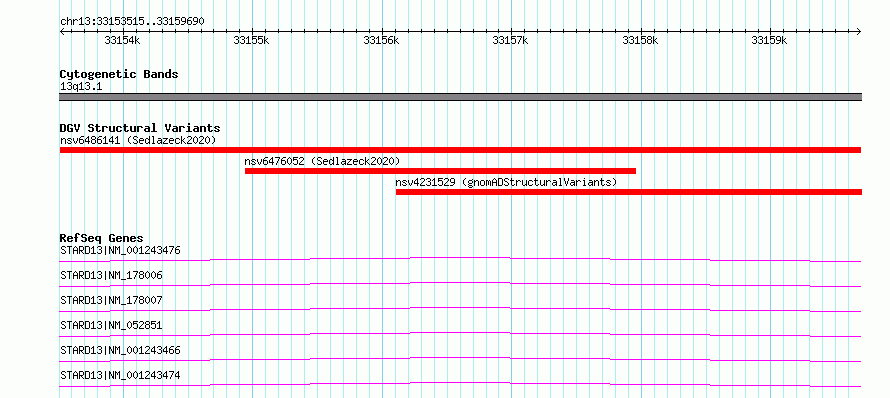Viewport: 890px width, 398px height.
Task: Click the 33154k ruler tick label
Action: click(123, 41)
